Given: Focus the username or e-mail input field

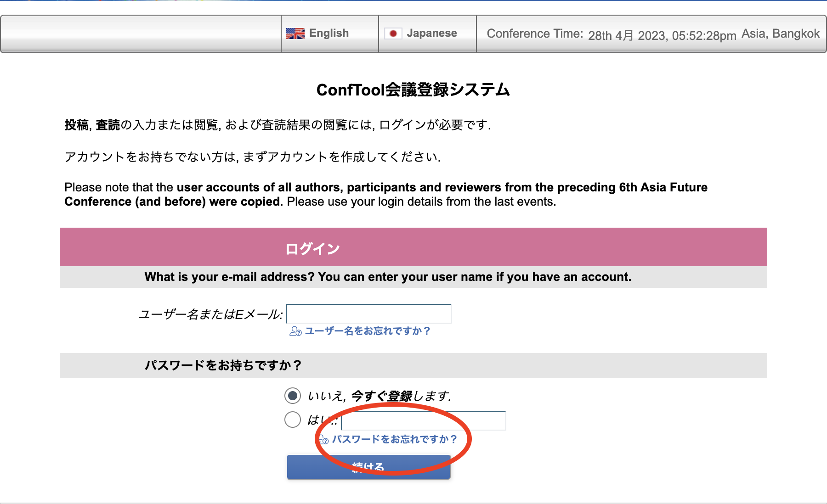Looking at the screenshot, I should (x=369, y=314).
